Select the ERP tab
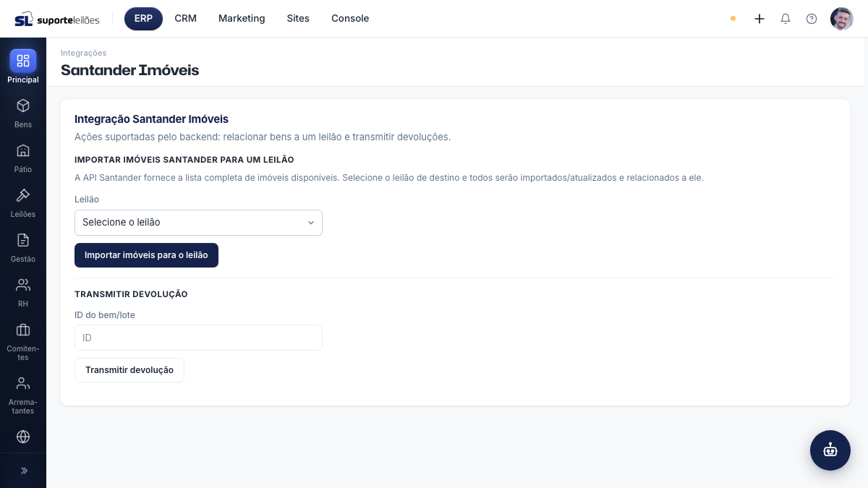The height and width of the screenshot is (488, 868). click(x=143, y=19)
